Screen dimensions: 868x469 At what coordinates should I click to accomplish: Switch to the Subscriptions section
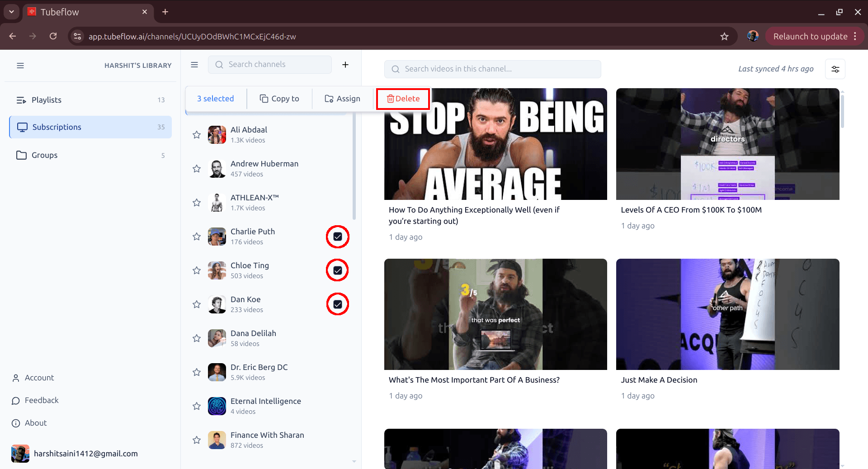(57, 127)
